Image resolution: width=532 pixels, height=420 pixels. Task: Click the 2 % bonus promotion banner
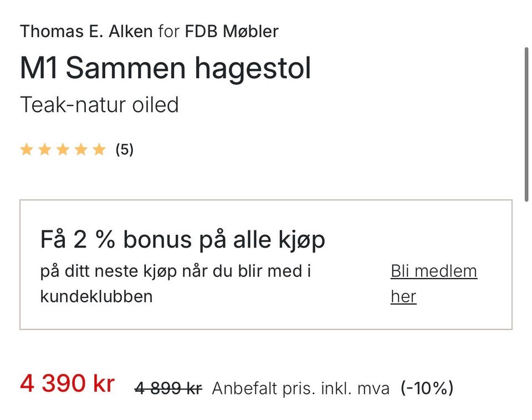click(x=182, y=239)
